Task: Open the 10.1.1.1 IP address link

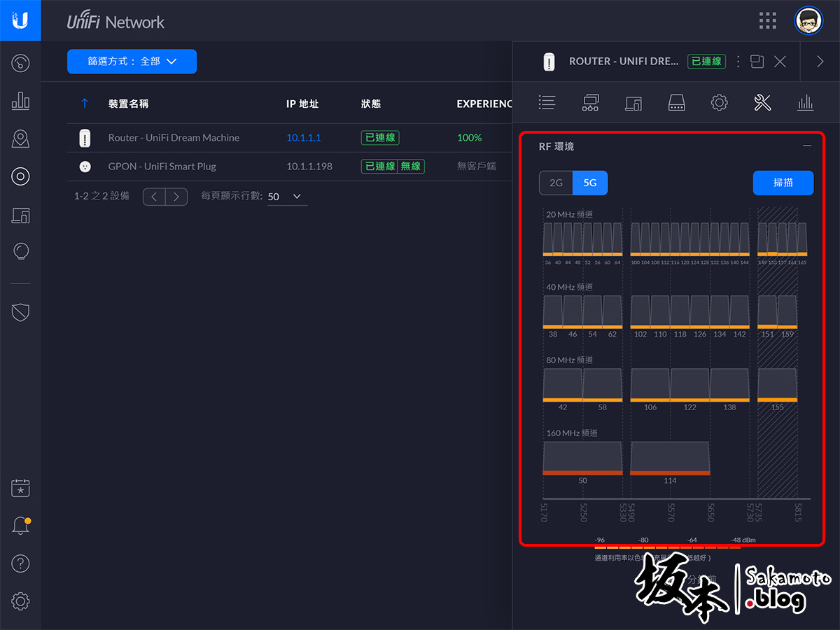Action: point(304,138)
